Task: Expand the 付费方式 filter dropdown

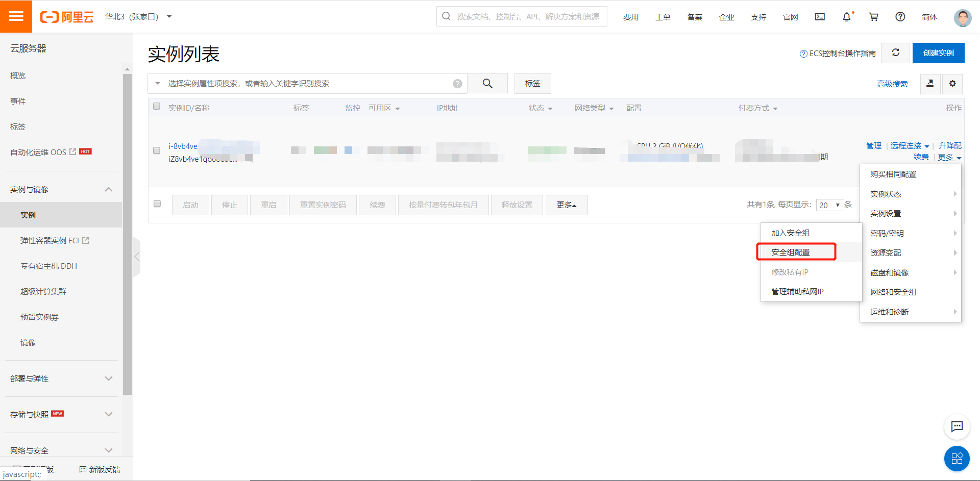Action: (x=758, y=108)
